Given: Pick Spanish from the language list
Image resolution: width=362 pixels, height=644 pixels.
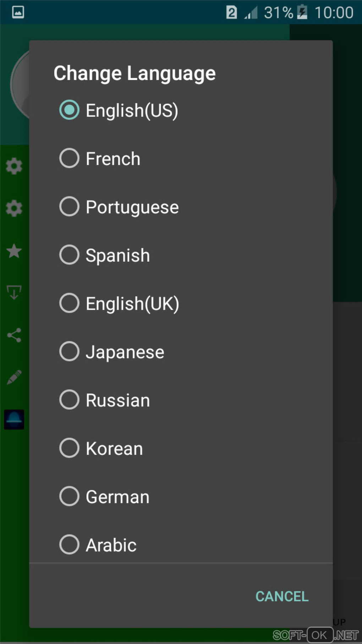Looking at the screenshot, I should tap(69, 255).
